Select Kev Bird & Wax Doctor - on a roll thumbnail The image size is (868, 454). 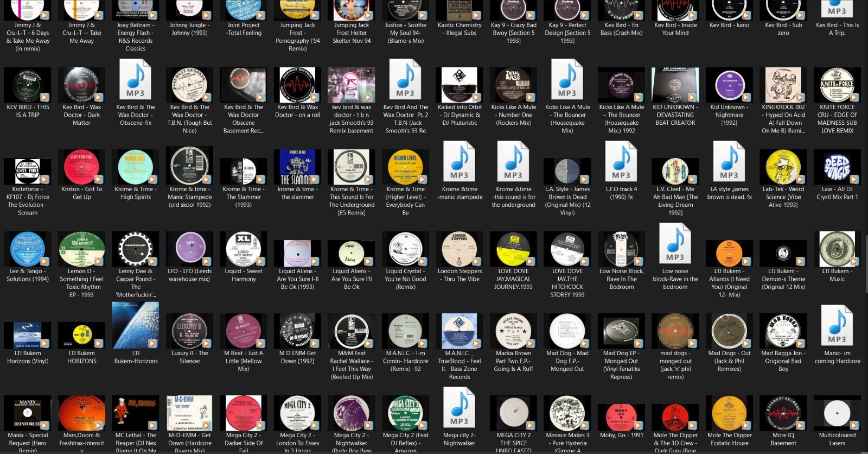pos(297,85)
